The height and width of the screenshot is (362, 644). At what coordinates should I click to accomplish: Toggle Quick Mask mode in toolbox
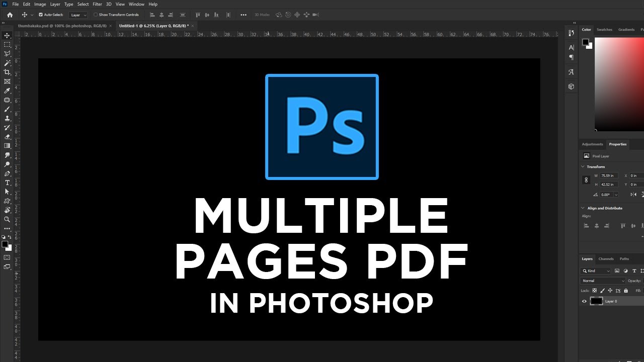coord(7,257)
